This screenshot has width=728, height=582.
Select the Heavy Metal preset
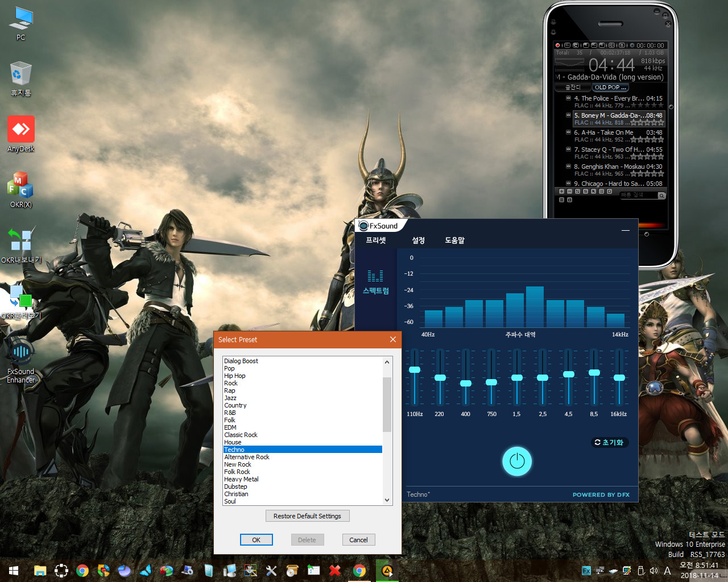point(303,479)
